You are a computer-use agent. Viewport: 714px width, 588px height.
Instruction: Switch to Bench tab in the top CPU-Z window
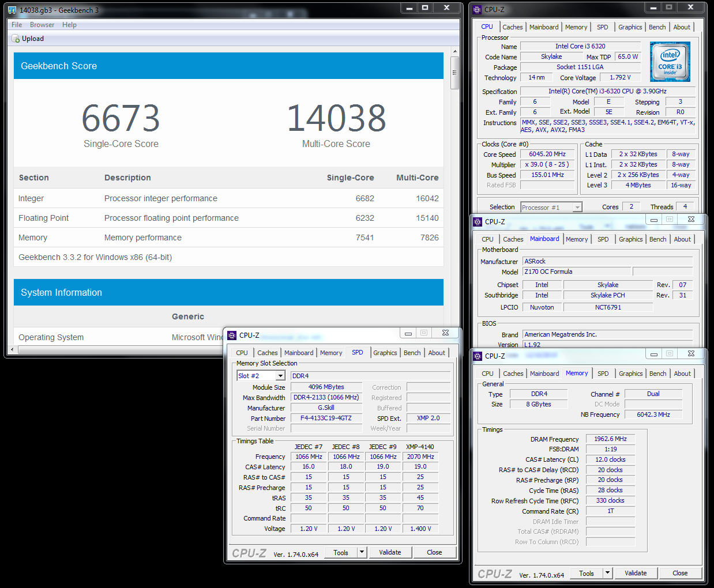(x=657, y=27)
